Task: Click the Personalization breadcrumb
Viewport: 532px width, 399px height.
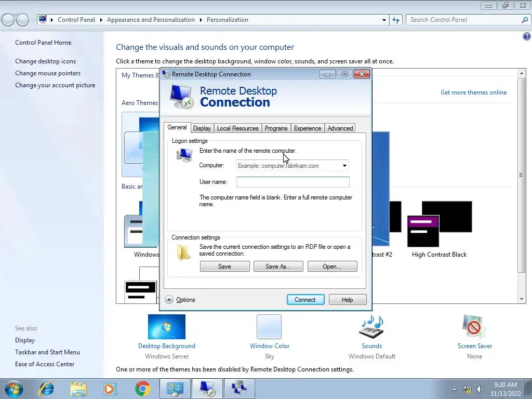Action: click(228, 20)
